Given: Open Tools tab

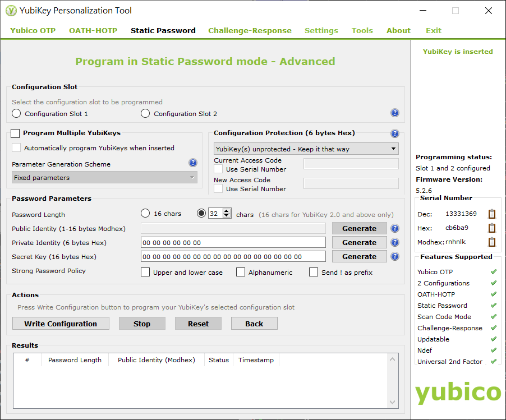Looking at the screenshot, I should point(362,30).
